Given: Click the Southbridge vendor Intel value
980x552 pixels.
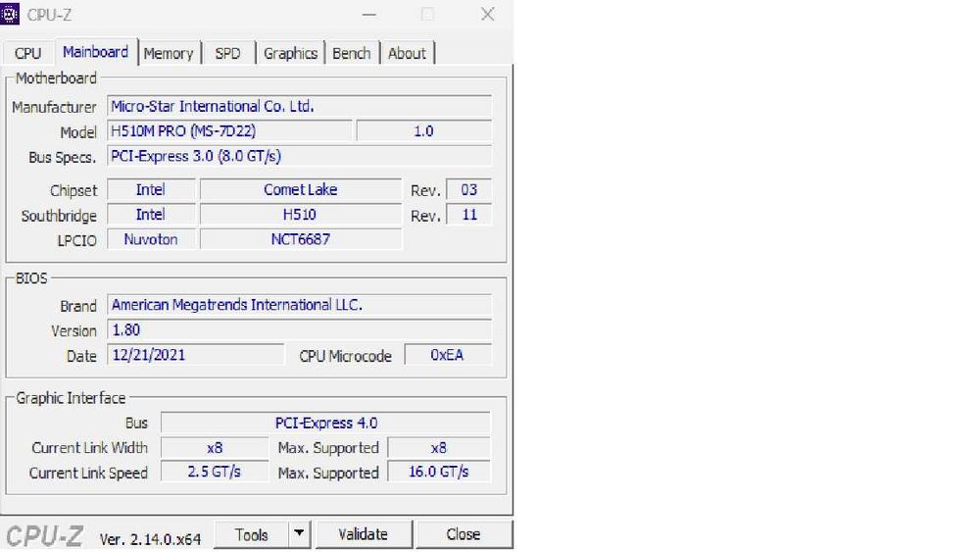Looking at the screenshot, I should click(151, 215).
